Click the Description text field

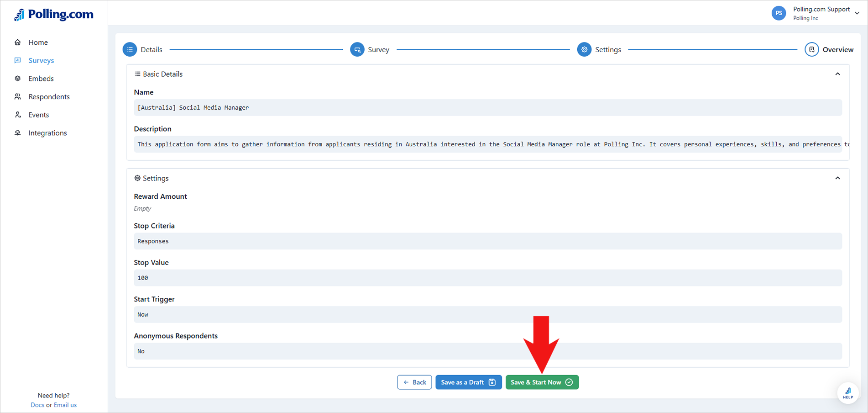[x=488, y=144]
